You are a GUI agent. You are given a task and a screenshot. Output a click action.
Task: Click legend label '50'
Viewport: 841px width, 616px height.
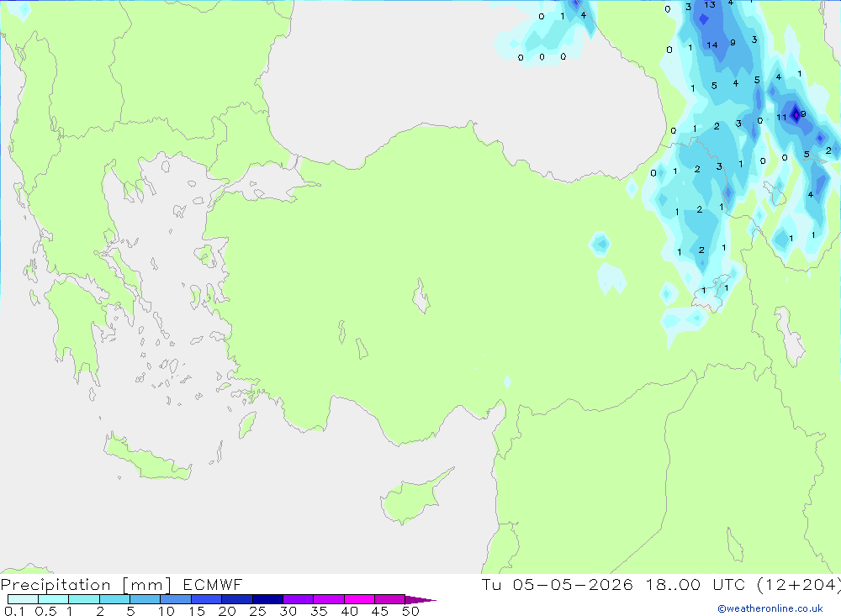[411, 611]
